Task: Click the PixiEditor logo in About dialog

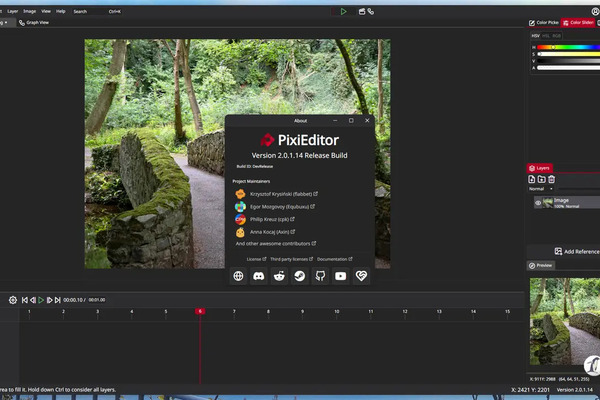Action: pos(267,140)
